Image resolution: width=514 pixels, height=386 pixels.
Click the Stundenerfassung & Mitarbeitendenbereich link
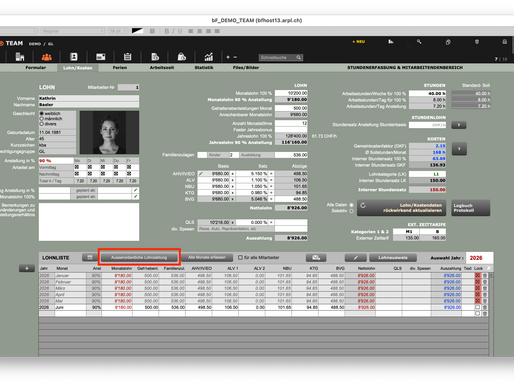pyautogui.click(x=405, y=68)
